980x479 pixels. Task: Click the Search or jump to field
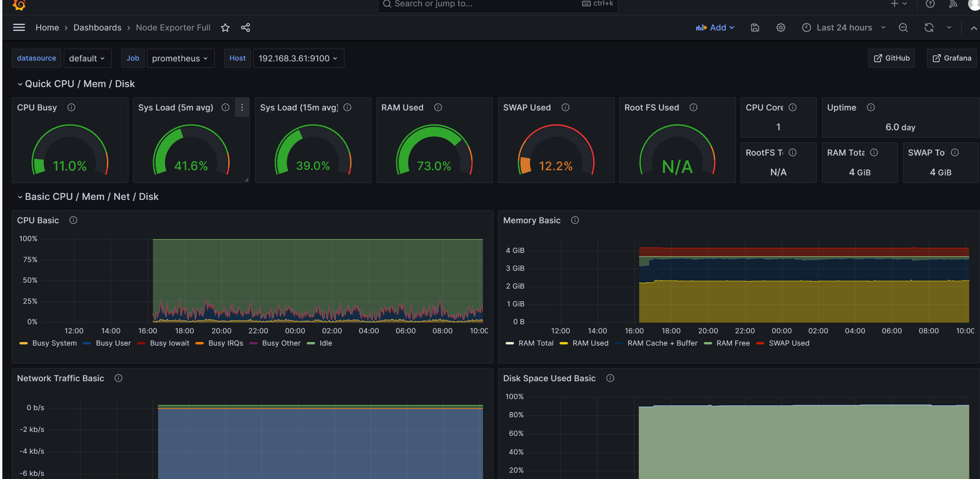coord(498,5)
